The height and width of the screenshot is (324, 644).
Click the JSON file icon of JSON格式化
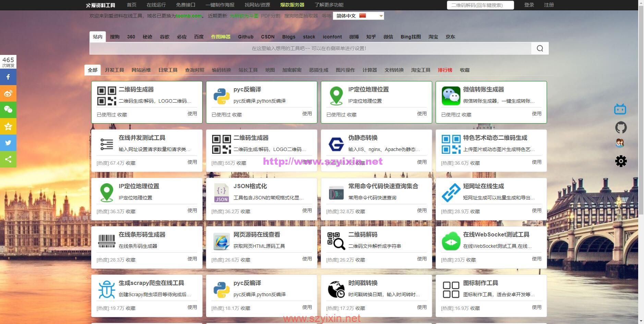221,193
